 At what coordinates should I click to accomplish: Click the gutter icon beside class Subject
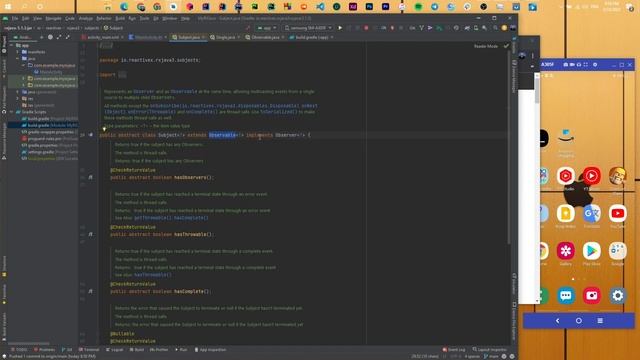[x=91, y=135]
